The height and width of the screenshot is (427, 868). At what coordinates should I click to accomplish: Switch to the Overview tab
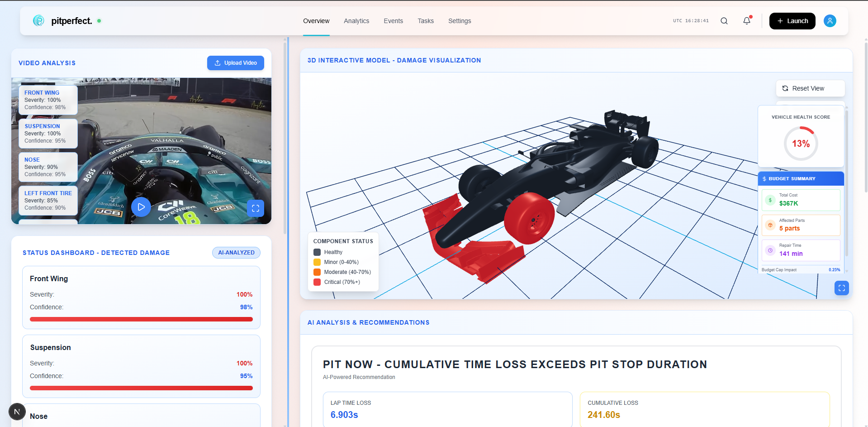click(x=316, y=21)
